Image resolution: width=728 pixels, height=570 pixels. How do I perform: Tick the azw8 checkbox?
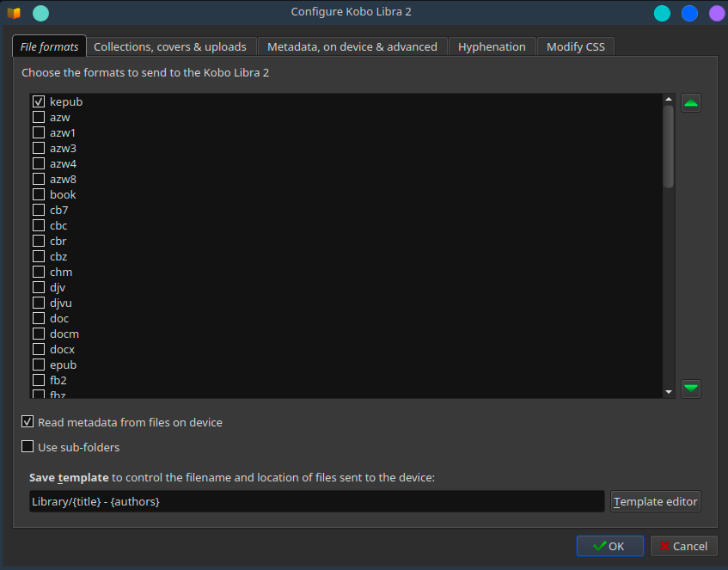pos(39,179)
